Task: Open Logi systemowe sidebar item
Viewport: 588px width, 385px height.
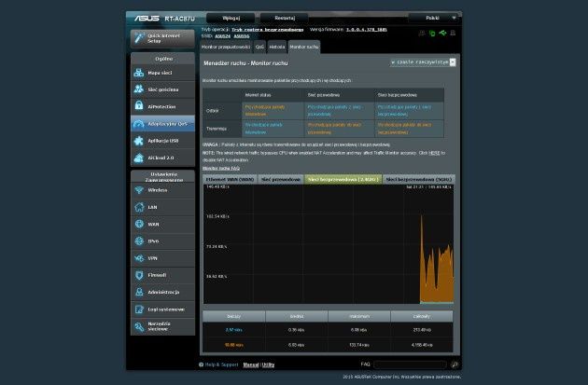Action: [x=162, y=309]
